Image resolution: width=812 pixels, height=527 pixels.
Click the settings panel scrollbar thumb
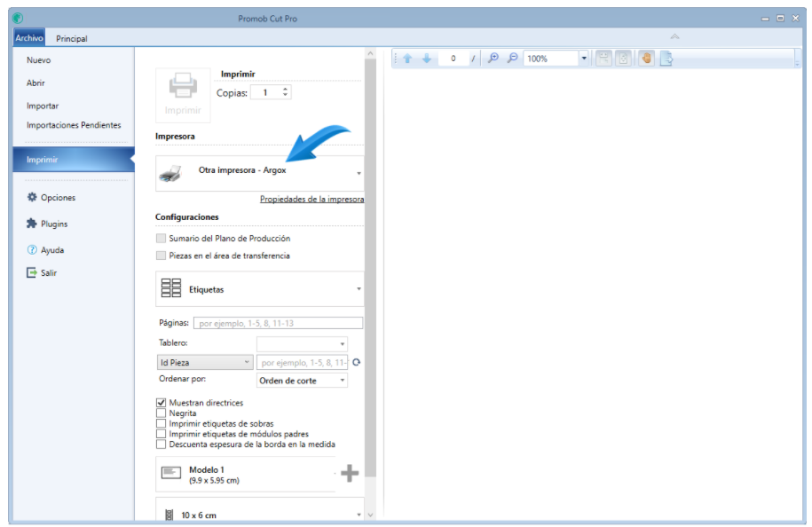coord(370,268)
